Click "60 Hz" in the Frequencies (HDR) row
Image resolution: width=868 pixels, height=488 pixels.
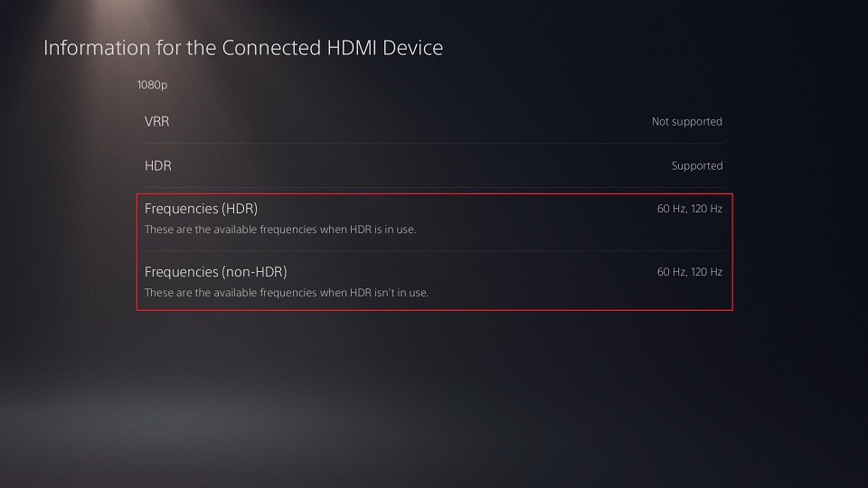[670, 209]
